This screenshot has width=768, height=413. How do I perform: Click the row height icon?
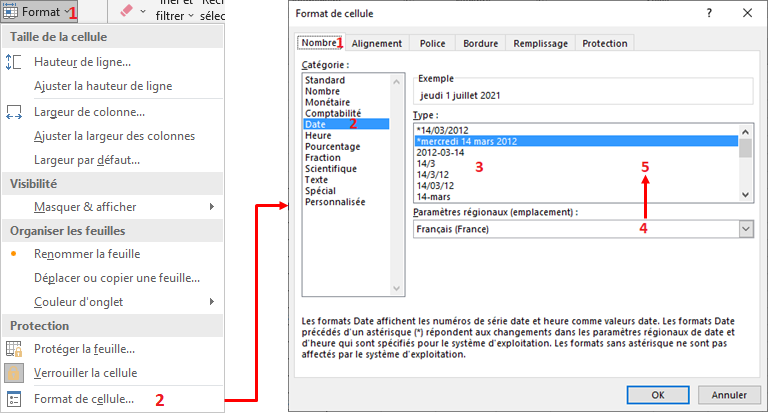[x=13, y=62]
